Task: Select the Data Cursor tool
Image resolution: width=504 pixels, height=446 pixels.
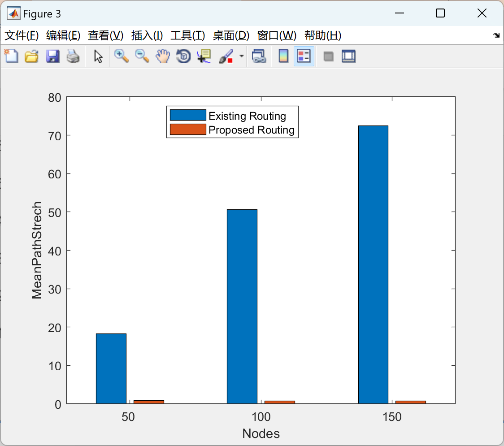Action: click(204, 56)
